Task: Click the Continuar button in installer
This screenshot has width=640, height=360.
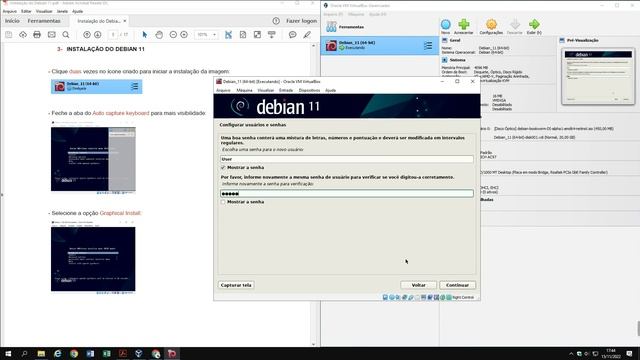Action: pyautogui.click(x=458, y=285)
